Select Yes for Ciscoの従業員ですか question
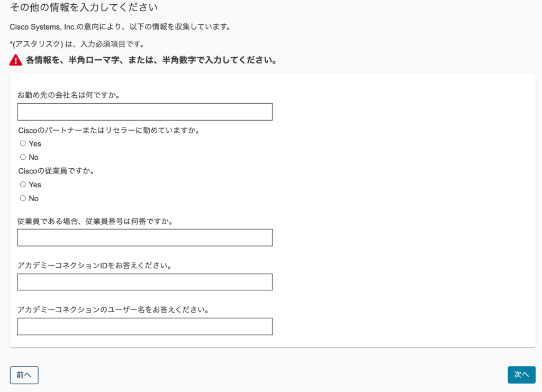The width and height of the screenshot is (542, 392). 23,185
